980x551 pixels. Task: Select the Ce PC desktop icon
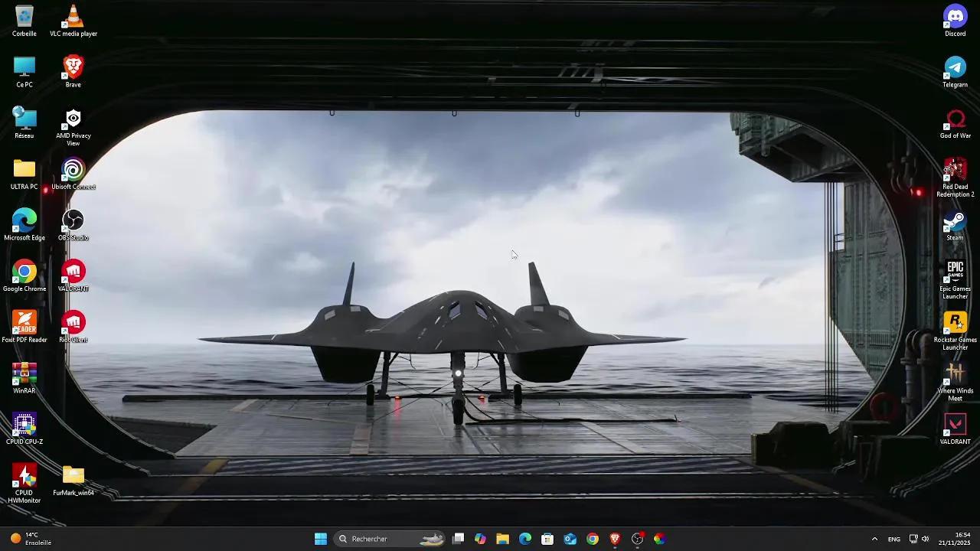click(x=24, y=72)
